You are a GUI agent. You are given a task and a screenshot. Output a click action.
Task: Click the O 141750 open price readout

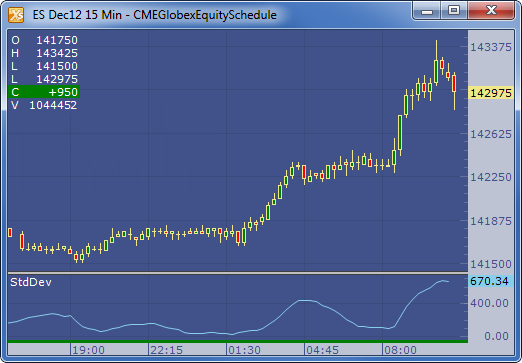point(44,40)
